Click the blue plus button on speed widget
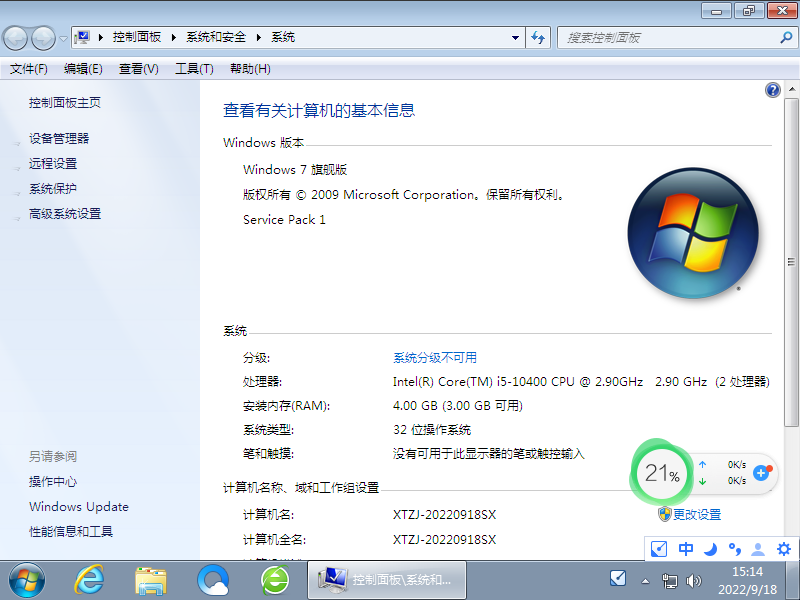Viewport: 800px width, 600px height. tap(761, 473)
